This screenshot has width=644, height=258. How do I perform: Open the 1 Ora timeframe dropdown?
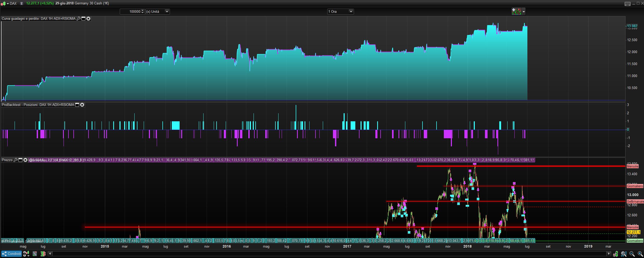pos(340,11)
